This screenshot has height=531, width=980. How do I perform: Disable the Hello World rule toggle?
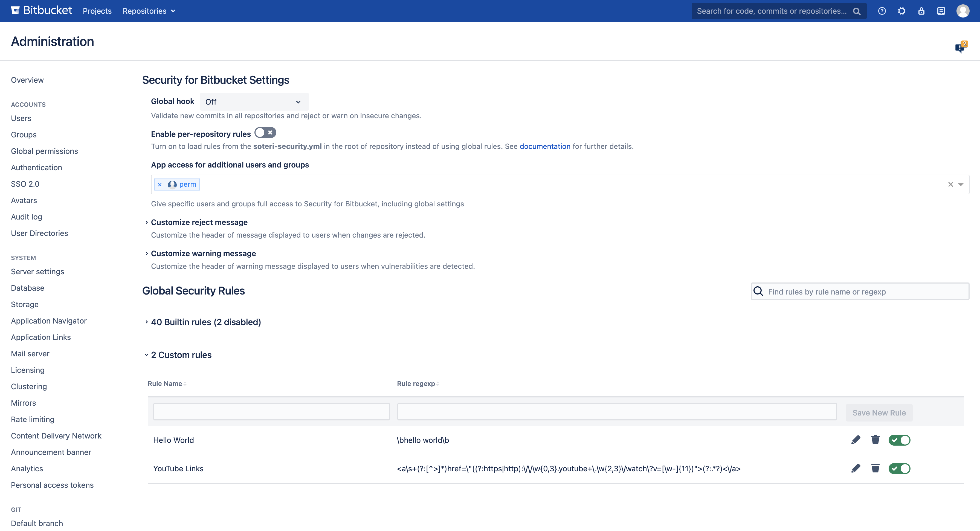tap(899, 440)
